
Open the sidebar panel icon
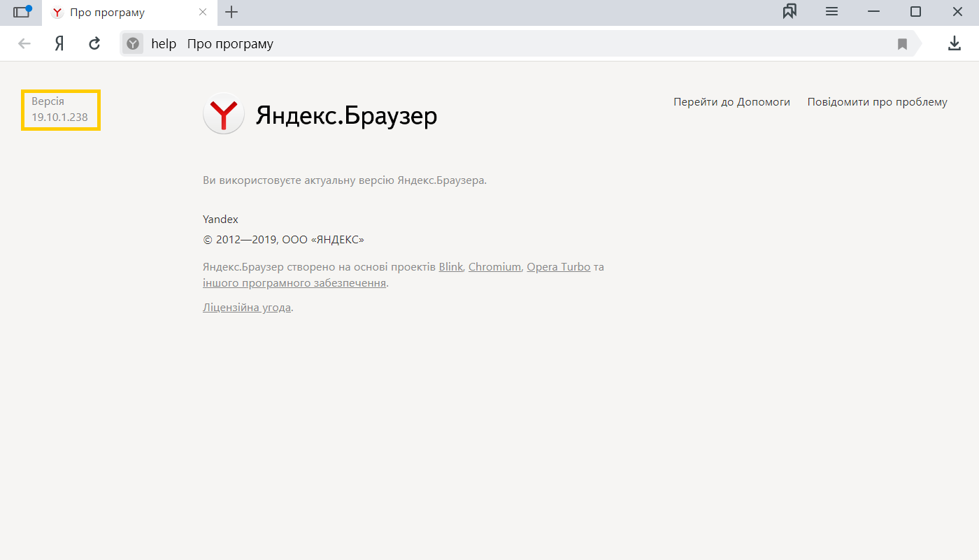[x=22, y=12]
